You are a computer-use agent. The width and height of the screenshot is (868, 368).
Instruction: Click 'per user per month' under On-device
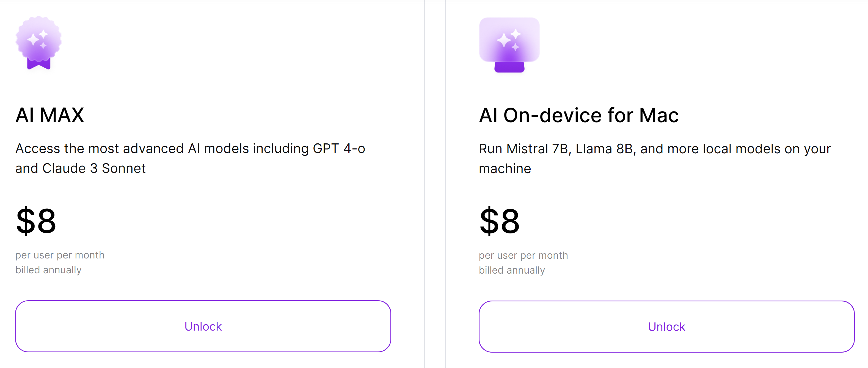[523, 256]
